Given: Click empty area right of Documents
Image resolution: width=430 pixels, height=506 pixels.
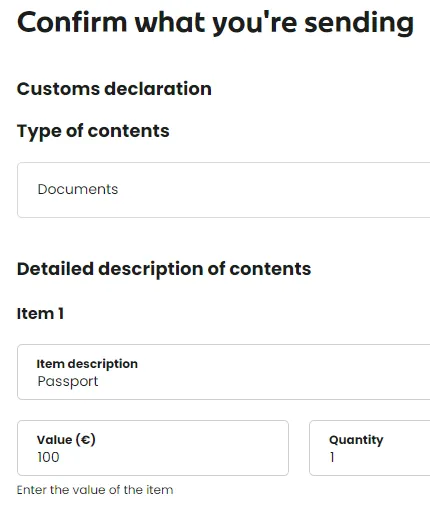Looking at the screenshot, I should pos(267,190).
